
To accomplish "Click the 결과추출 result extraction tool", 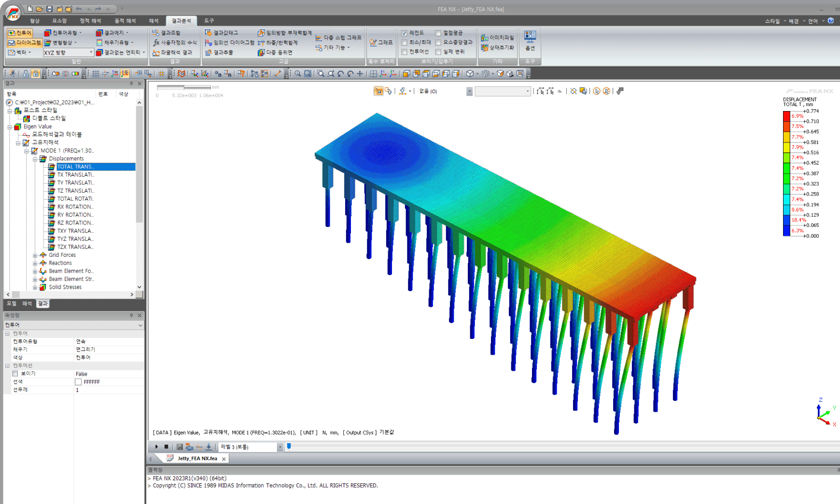I will coord(219,53).
